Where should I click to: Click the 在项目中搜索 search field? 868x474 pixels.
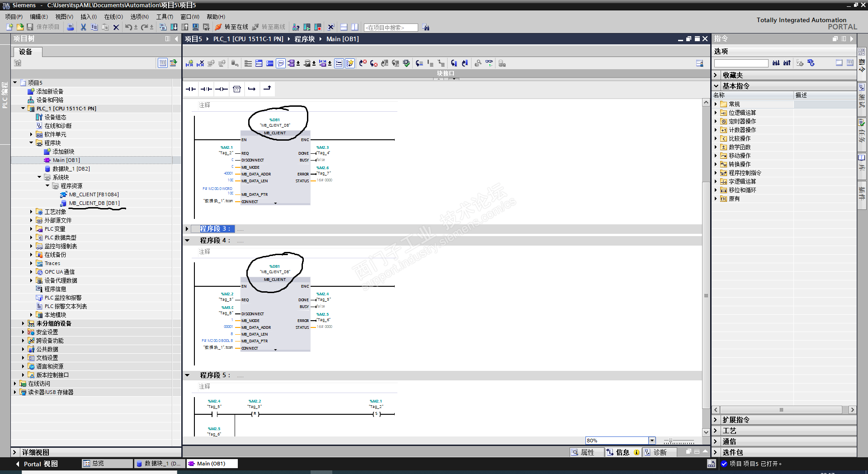[x=391, y=28]
